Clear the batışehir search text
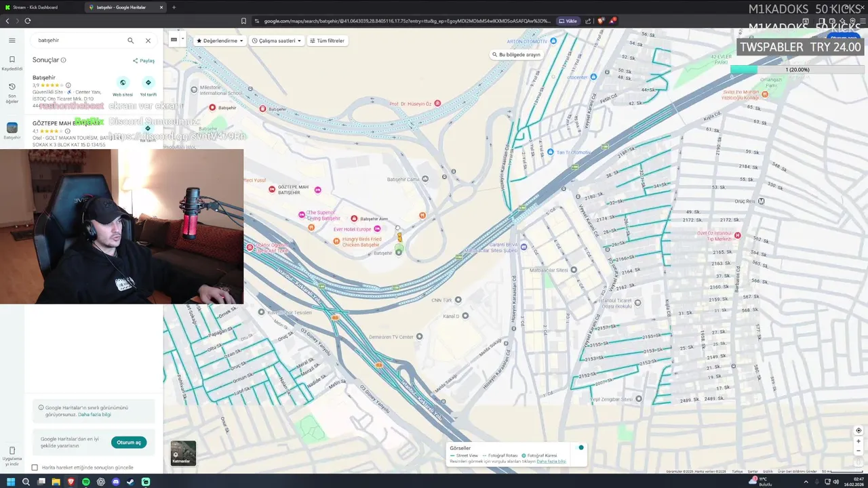The height and width of the screenshot is (488, 868). pos(148,41)
